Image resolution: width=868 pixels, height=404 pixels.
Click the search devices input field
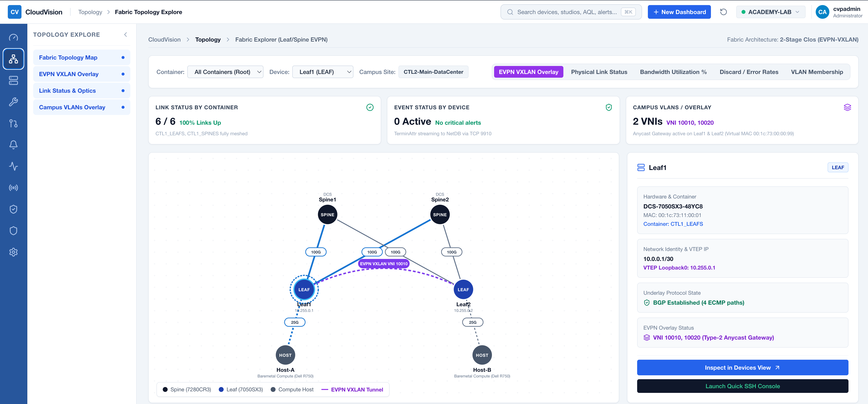click(571, 12)
